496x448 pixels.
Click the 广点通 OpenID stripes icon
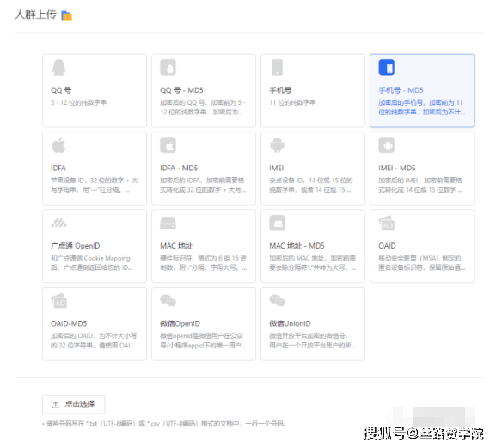coord(58,223)
